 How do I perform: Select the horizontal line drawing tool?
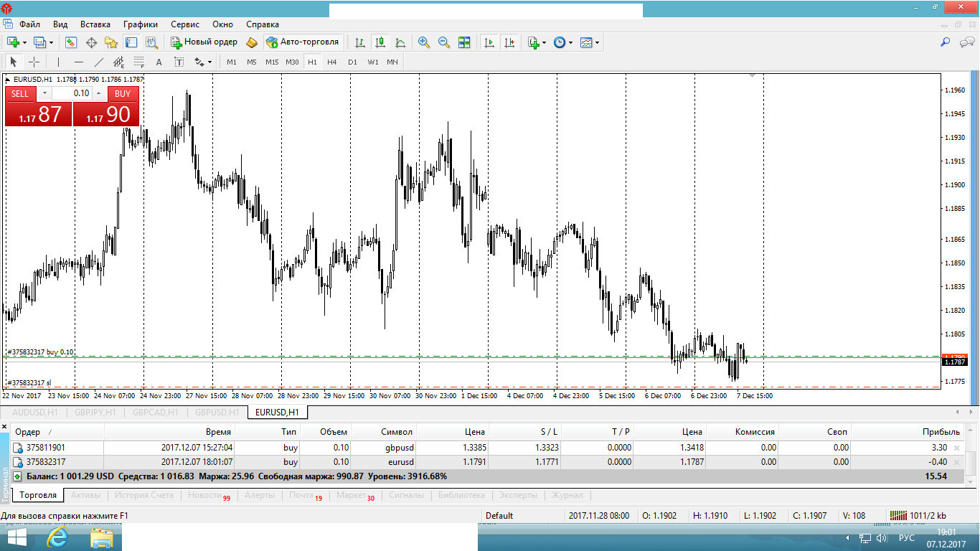tap(79, 62)
